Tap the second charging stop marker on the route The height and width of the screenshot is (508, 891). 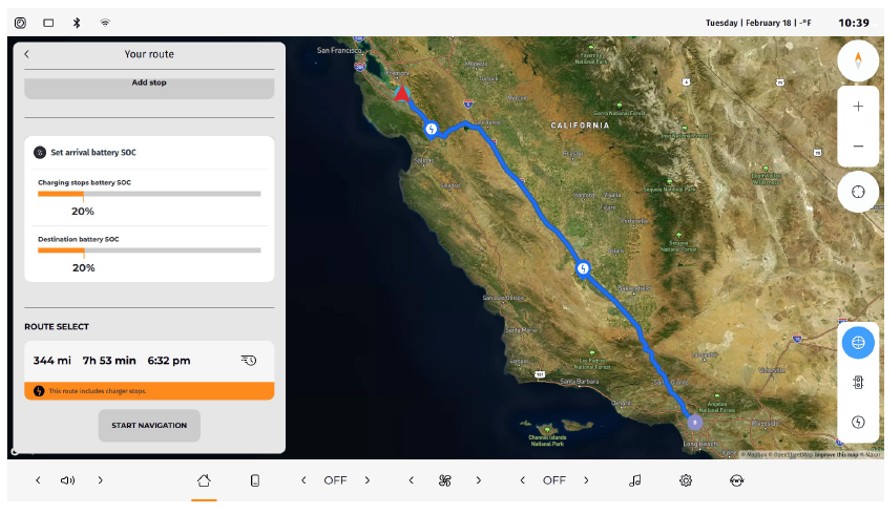click(582, 268)
